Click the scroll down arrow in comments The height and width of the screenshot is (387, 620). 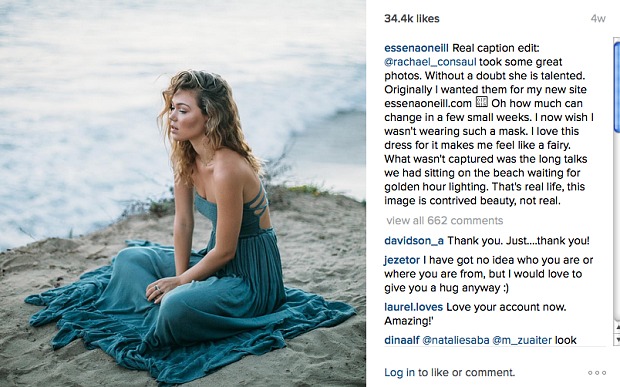(617, 339)
